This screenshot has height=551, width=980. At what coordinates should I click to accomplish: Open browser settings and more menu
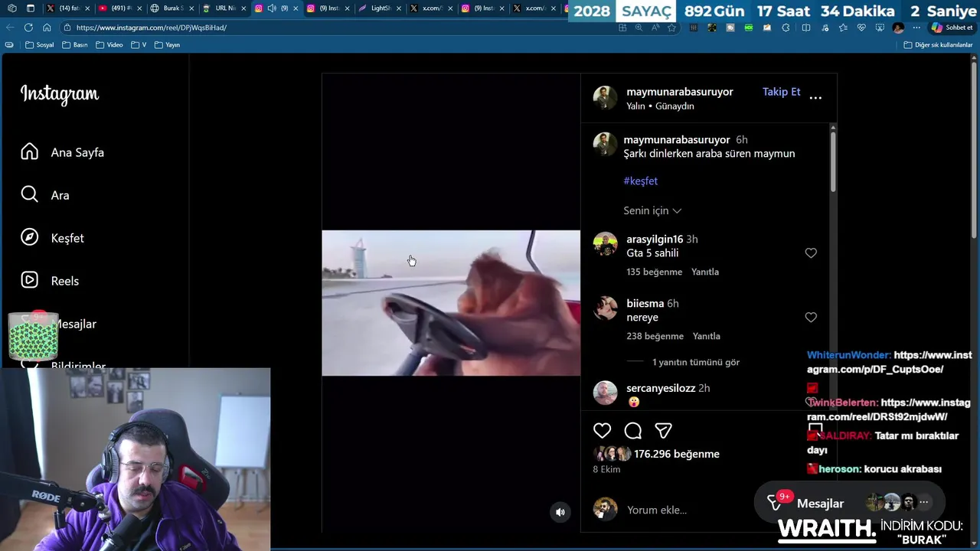916,28
